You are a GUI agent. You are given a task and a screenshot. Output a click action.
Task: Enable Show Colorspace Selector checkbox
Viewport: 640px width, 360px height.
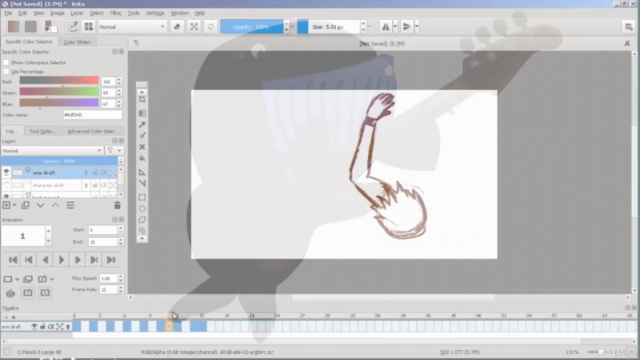click(x=6, y=62)
